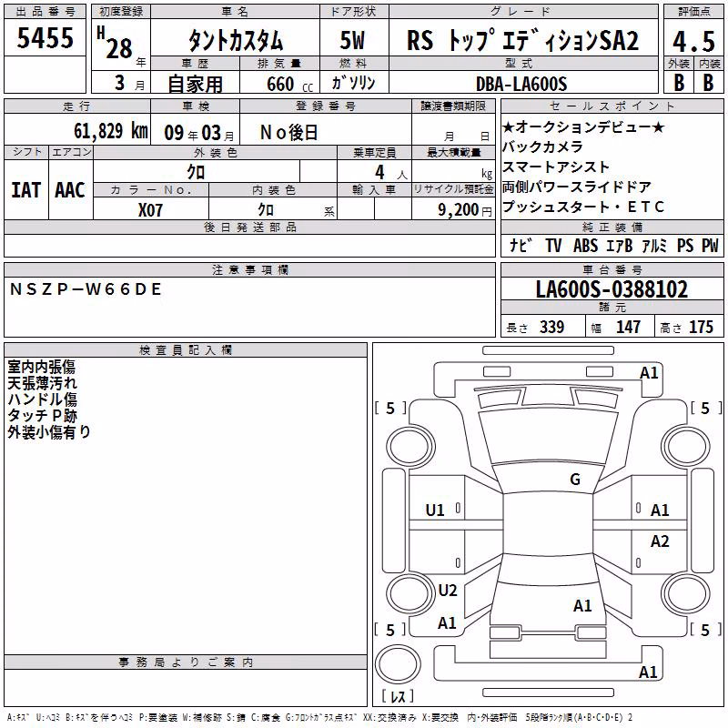The height and width of the screenshot is (728, 728).
Task: Click バックカメラ sales point
Action: pos(542,147)
